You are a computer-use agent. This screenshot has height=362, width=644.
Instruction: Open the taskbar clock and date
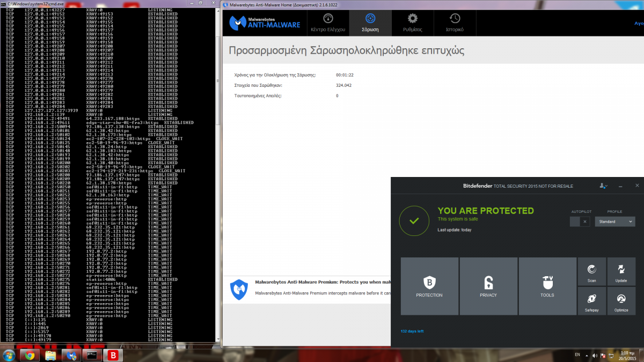pos(628,355)
